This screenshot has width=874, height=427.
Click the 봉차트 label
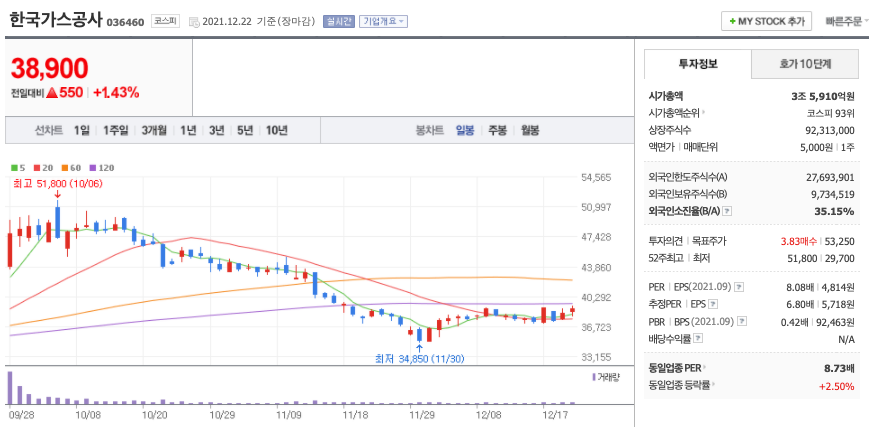430,130
